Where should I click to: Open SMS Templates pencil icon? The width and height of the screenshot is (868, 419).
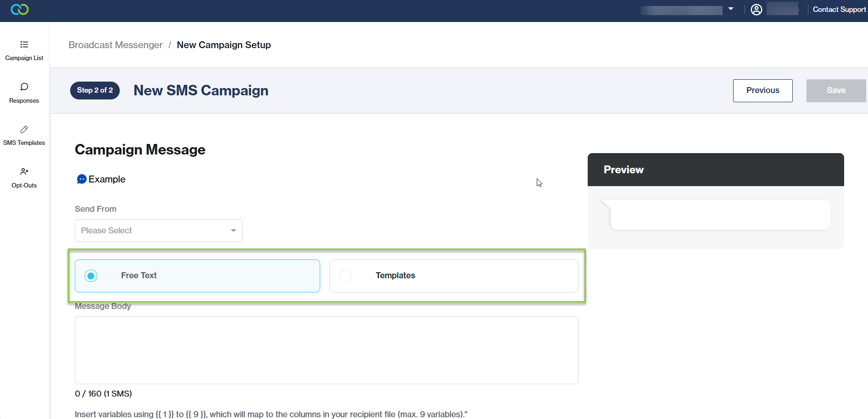point(24,129)
